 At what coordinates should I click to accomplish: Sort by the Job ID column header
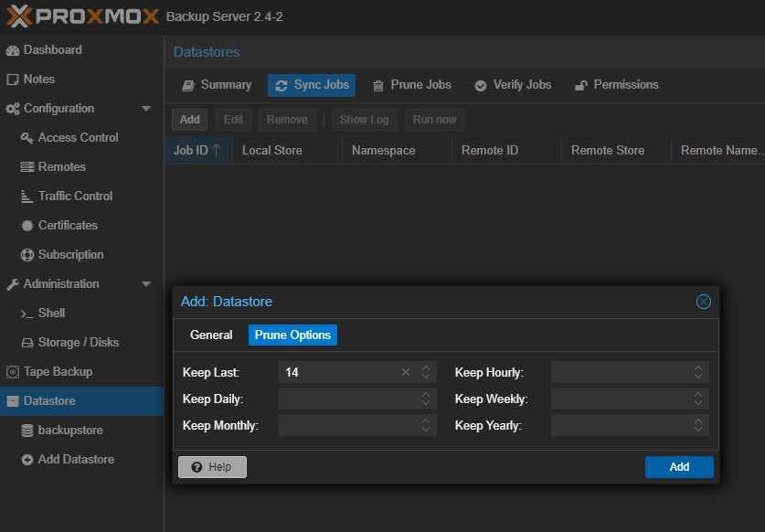click(197, 151)
